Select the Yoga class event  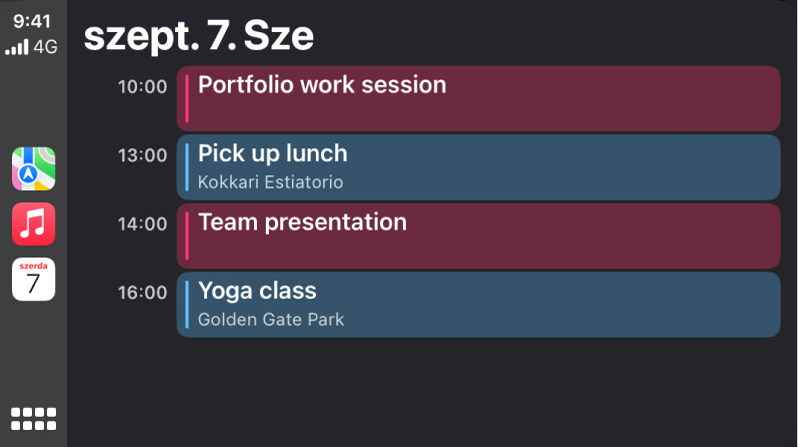tap(478, 304)
